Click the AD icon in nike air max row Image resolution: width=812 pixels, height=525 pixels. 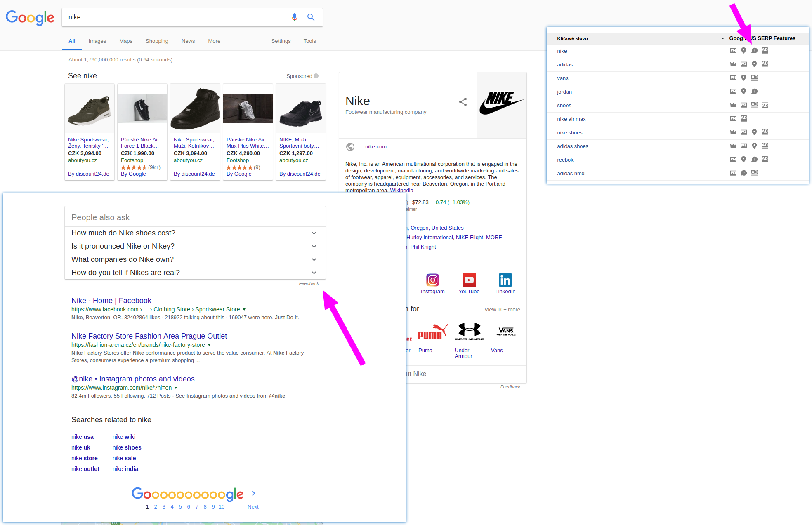[x=744, y=118]
